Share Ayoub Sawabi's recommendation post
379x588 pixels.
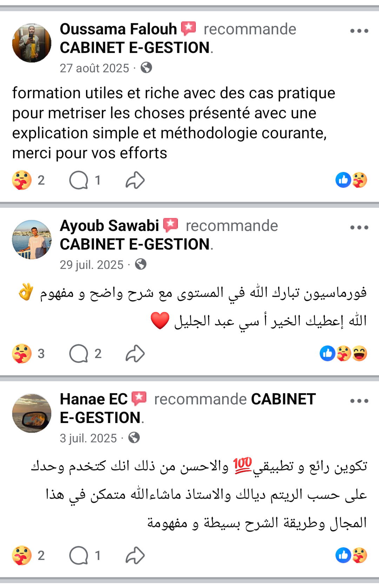coord(135,354)
